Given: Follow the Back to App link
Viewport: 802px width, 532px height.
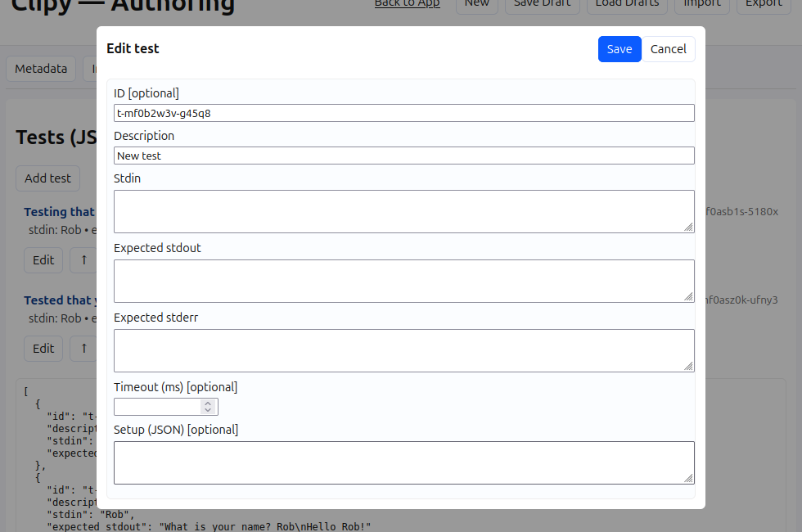Looking at the screenshot, I should pos(408,3).
